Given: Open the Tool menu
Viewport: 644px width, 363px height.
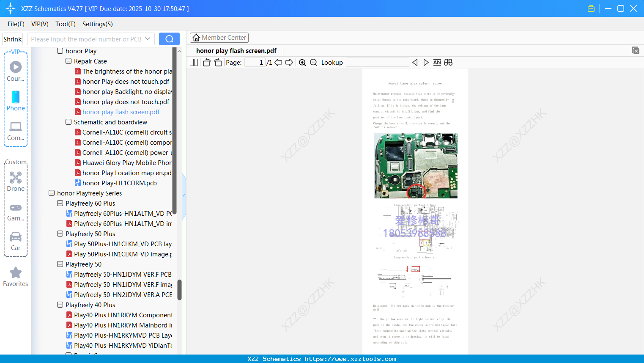Looking at the screenshot, I should pos(66,24).
